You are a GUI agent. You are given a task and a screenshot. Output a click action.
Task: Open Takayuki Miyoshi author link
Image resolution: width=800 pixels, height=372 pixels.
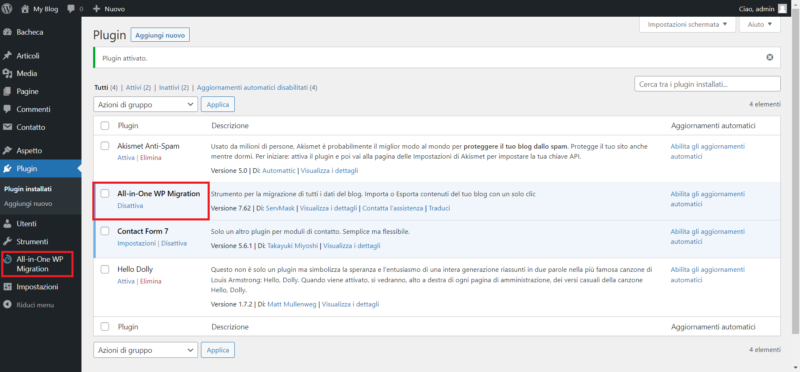[292, 246]
